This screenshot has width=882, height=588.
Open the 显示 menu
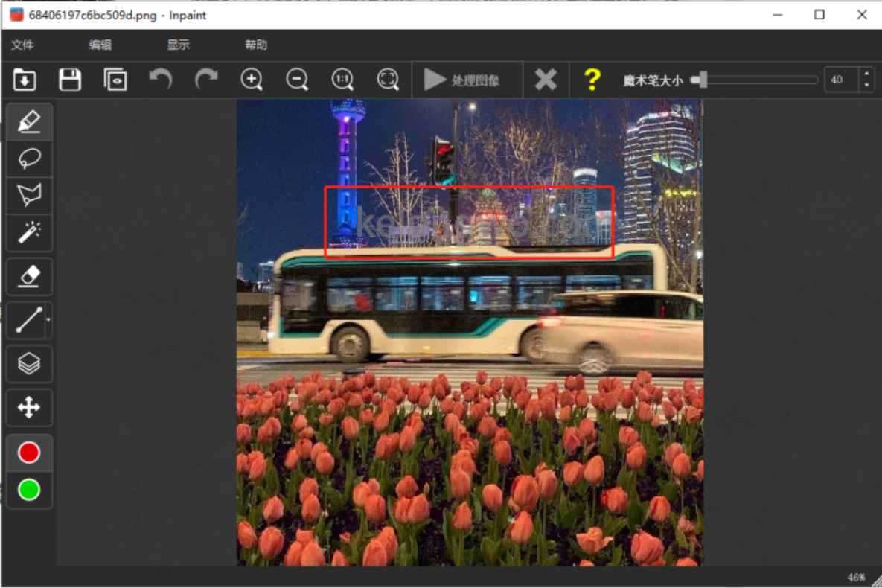[179, 45]
